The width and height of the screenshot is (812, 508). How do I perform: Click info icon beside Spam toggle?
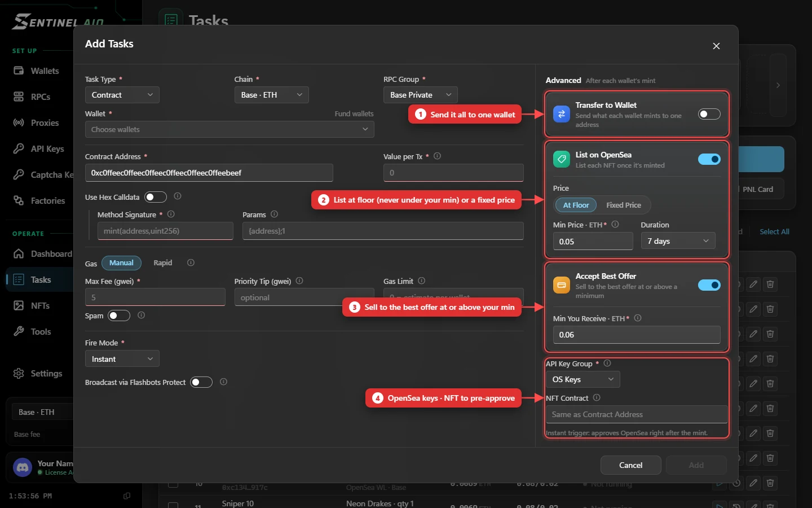pyautogui.click(x=141, y=316)
